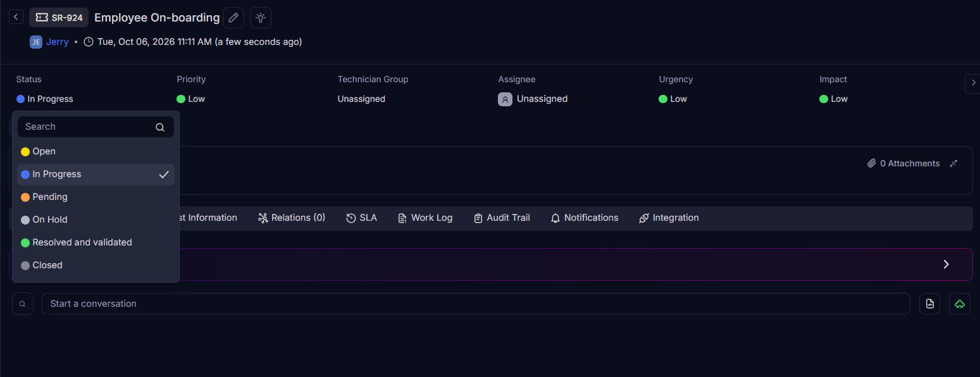Set the status to Closed
Screen dimensions: 980x377
[x=96, y=266]
